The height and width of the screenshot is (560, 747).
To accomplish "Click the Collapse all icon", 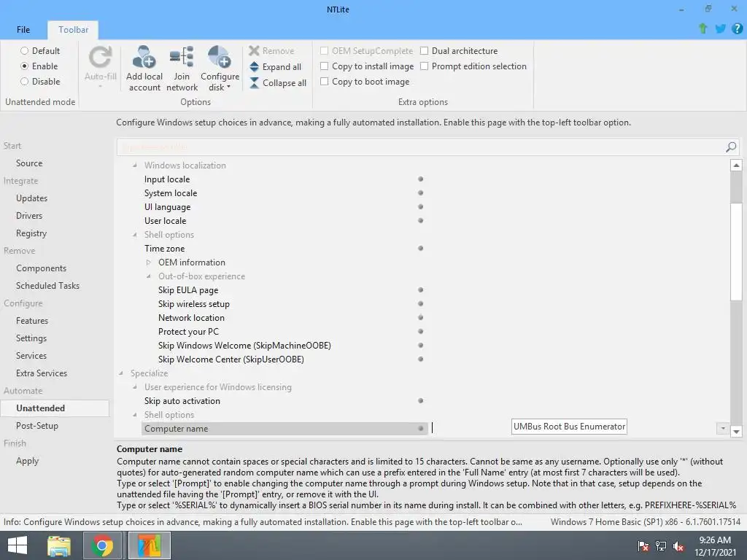I will [x=254, y=83].
